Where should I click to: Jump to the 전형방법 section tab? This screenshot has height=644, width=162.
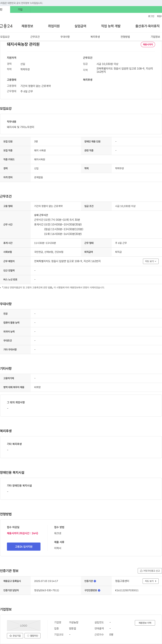[125, 37]
